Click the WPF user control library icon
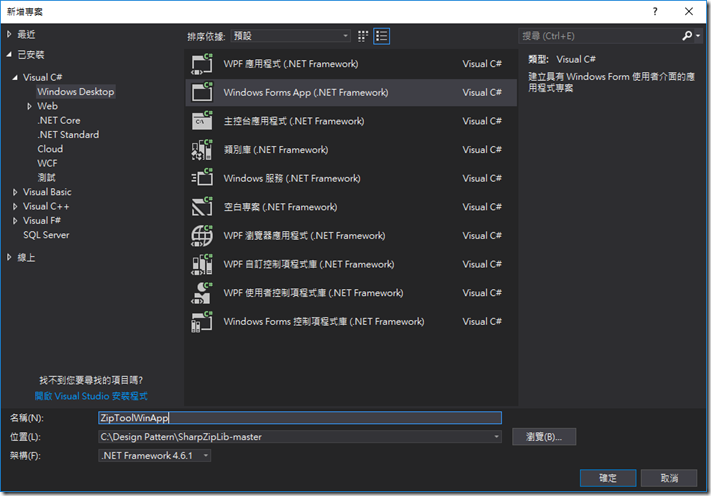 [202, 293]
